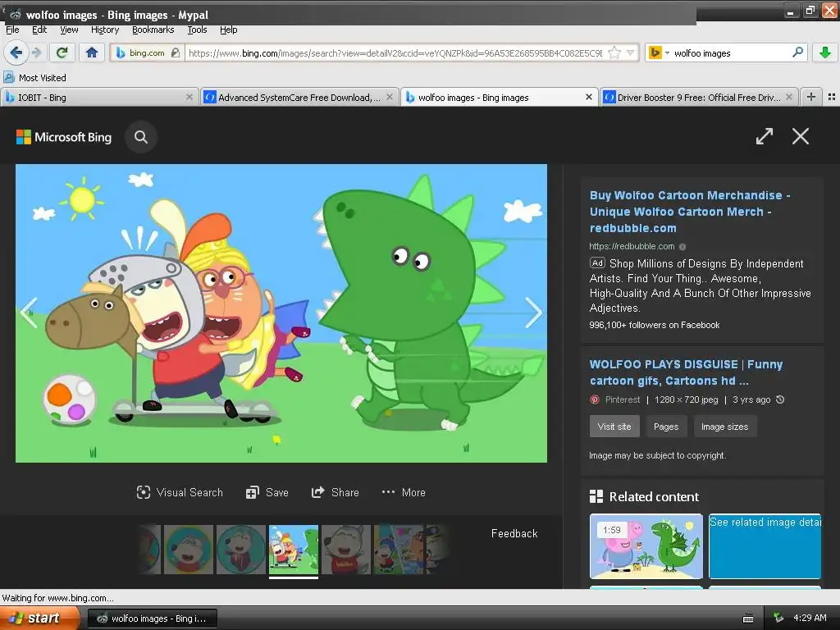The image size is (840, 630).
Task: Focus the 'wolfoo images' search field
Action: click(730, 52)
